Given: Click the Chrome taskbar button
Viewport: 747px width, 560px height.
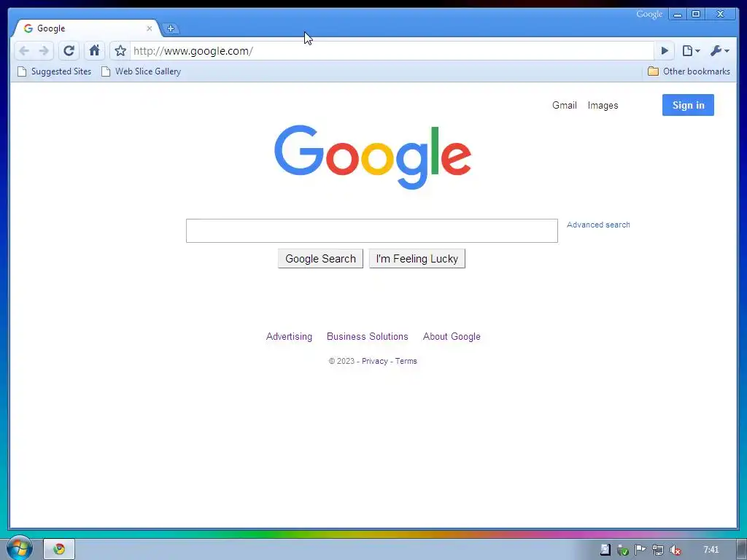Looking at the screenshot, I should pyautogui.click(x=59, y=550).
